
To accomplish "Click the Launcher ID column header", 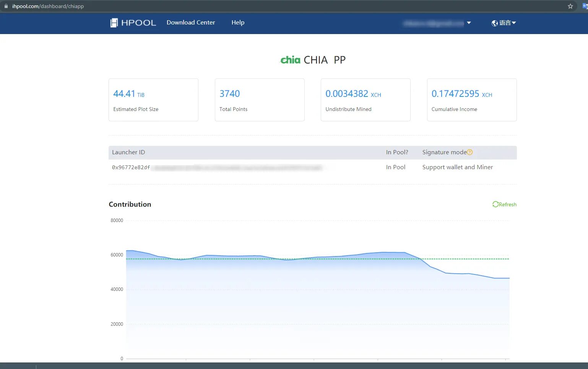I will 128,152.
